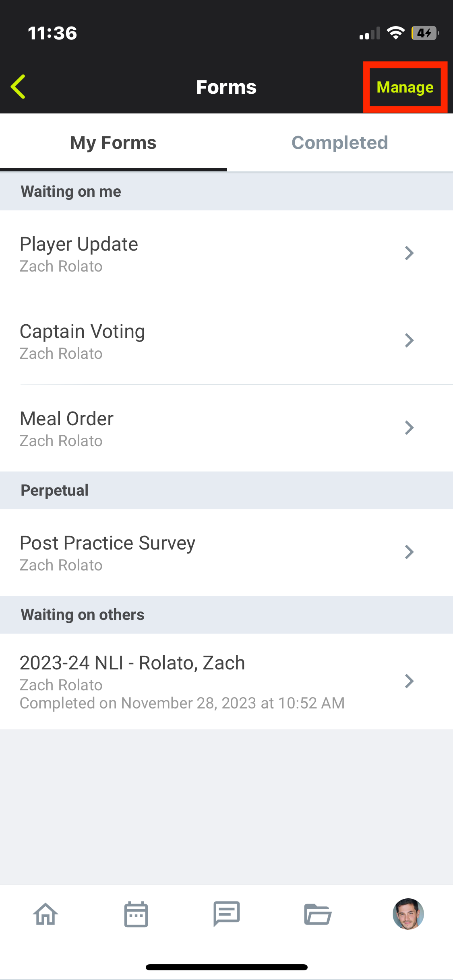Expand Player Update chevron arrow
The height and width of the screenshot is (980, 453).
pos(410,253)
